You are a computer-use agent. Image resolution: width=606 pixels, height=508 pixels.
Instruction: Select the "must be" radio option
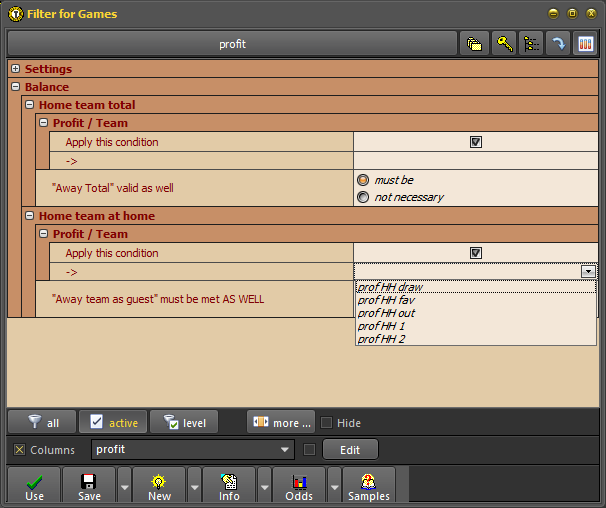tap(363, 180)
